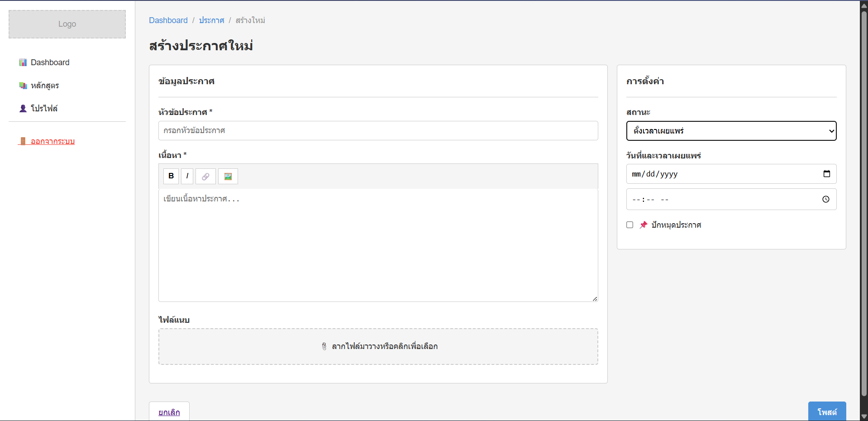Image resolution: width=868 pixels, height=421 pixels.
Task: Open the calendar date picker icon
Action: [x=826, y=174]
